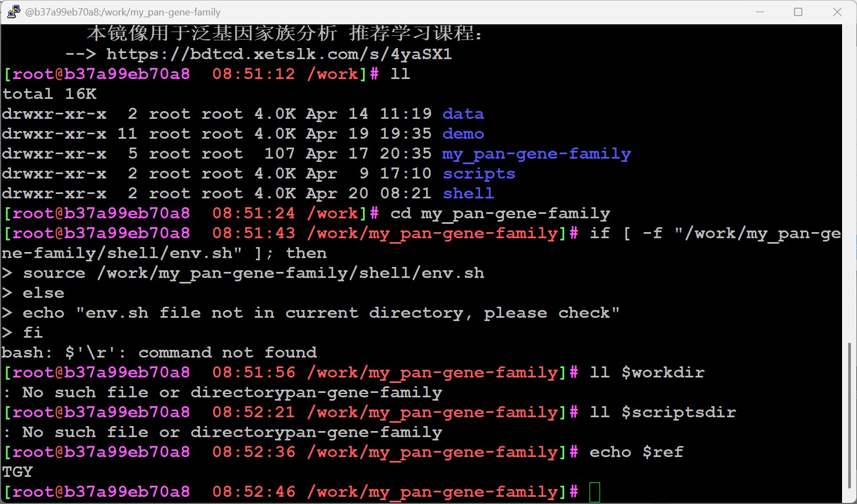The width and height of the screenshot is (857, 504).
Task: Click the green cursor at the last prompt
Action: [x=595, y=492]
